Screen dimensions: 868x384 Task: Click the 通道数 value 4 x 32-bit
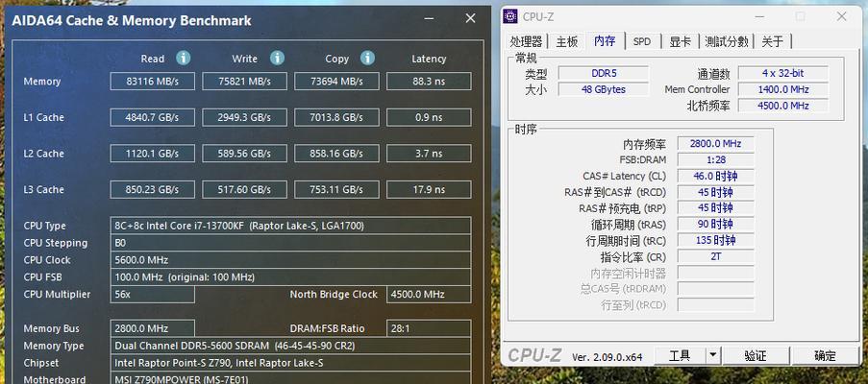[782, 73]
